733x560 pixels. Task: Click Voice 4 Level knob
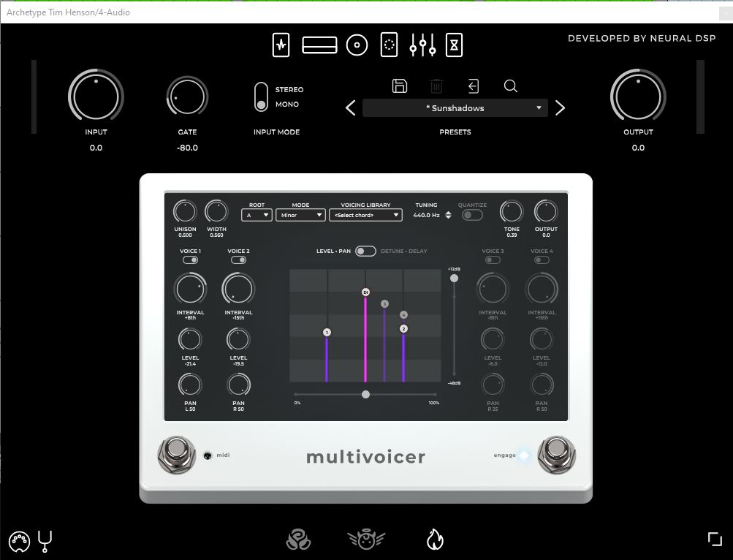[542, 340]
